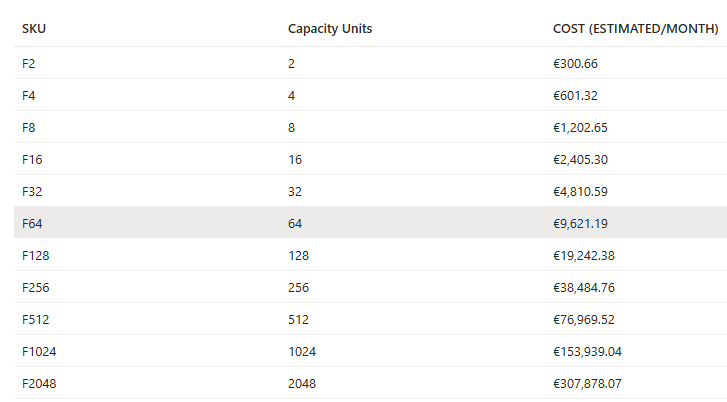The width and height of the screenshot is (727, 402).
Task: Click the SKU column header
Action: 34,29
